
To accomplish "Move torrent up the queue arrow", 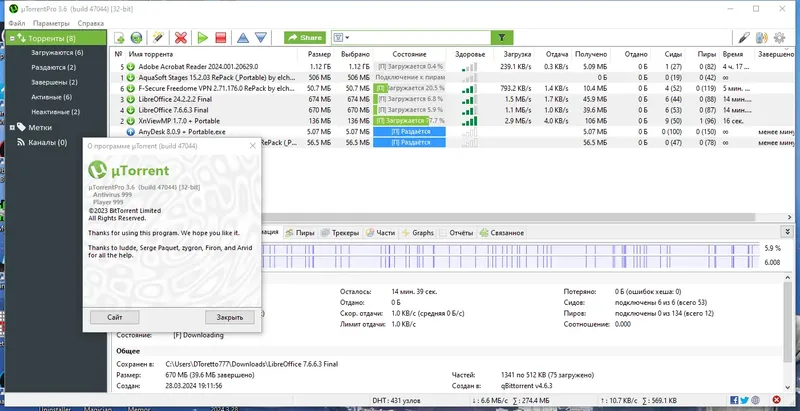I will tap(243, 38).
